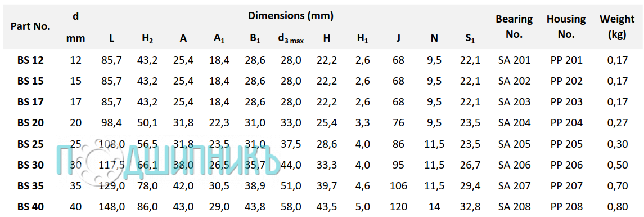Select the BS 30 part number
The height and width of the screenshot is (217, 644).
[x=30, y=165]
